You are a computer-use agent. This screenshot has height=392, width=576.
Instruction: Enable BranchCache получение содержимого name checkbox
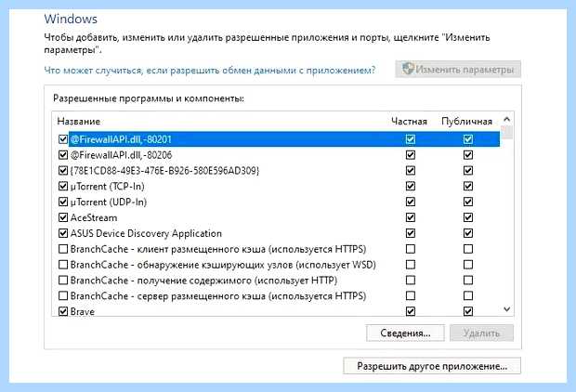point(63,281)
